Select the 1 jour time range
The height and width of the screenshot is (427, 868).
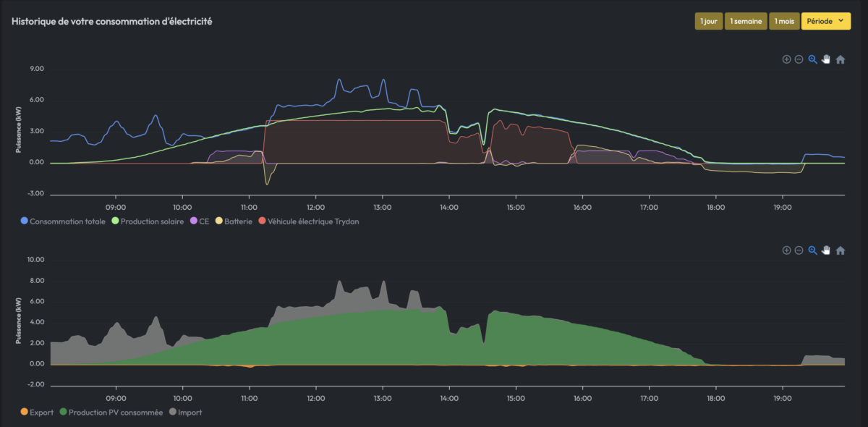[709, 22]
